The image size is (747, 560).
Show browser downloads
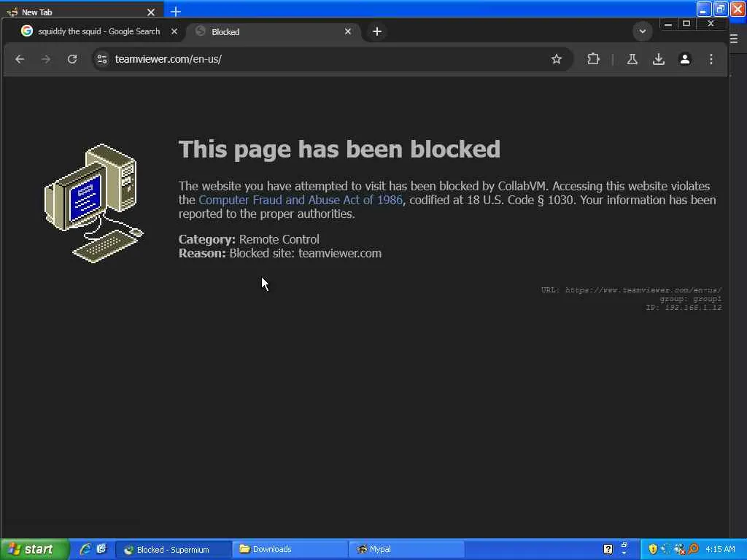point(659,59)
